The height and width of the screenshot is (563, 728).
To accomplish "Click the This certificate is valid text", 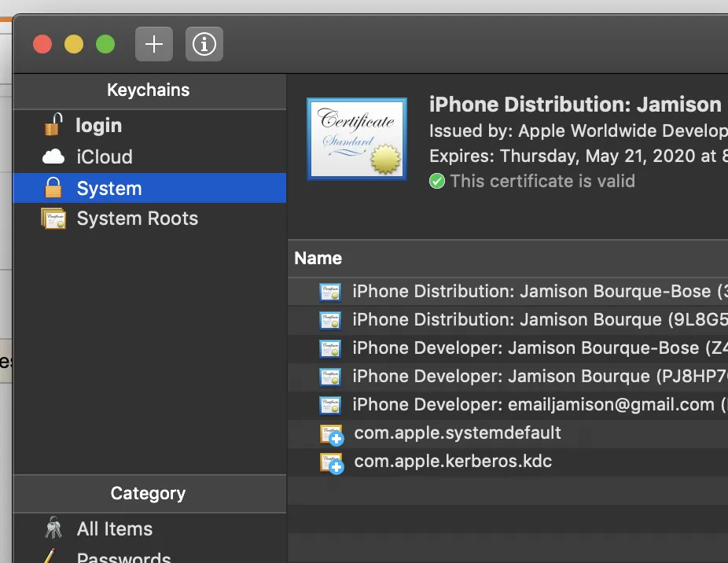I will pyautogui.click(x=542, y=181).
